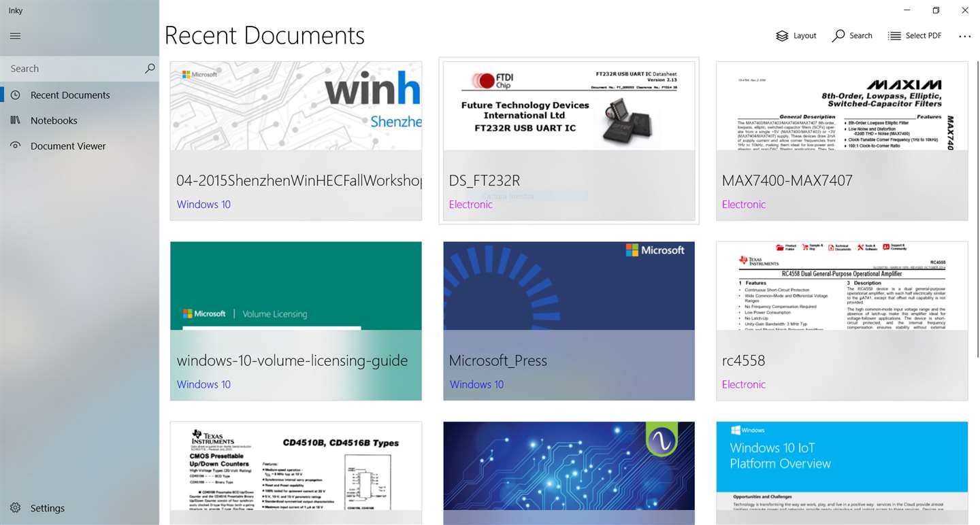Click the Windows 10 tag under Microsoft_Press

pos(476,384)
